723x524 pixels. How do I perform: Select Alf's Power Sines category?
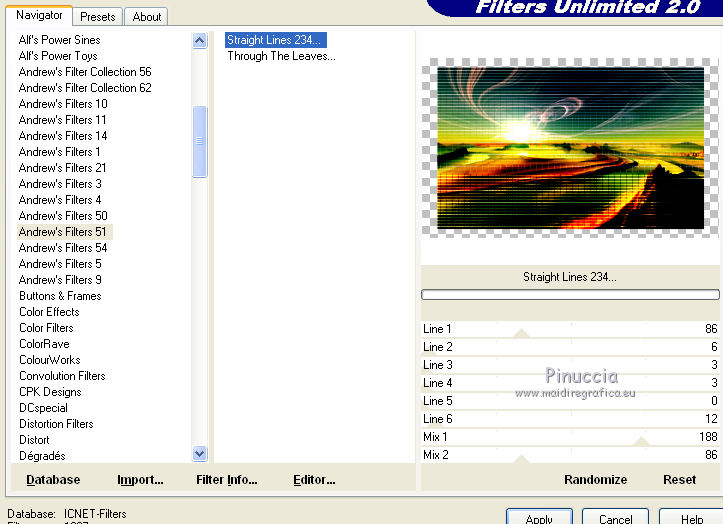click(59, 40)
